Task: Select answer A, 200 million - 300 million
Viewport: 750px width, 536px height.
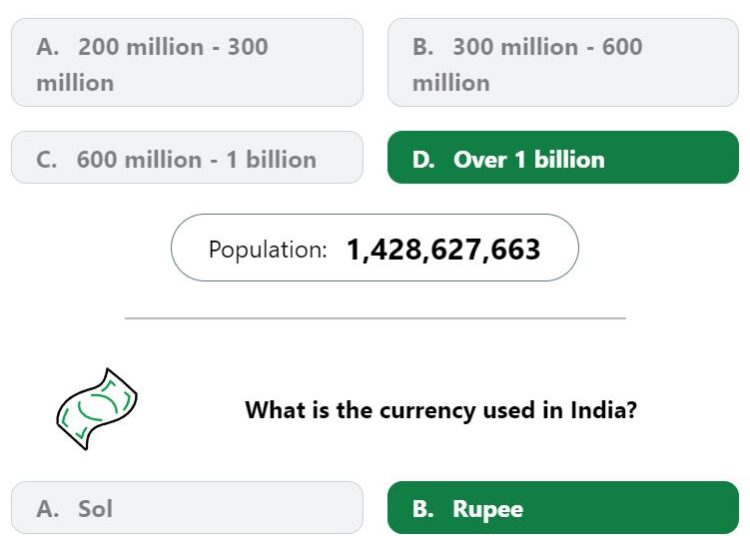Action: pos(187,63)
